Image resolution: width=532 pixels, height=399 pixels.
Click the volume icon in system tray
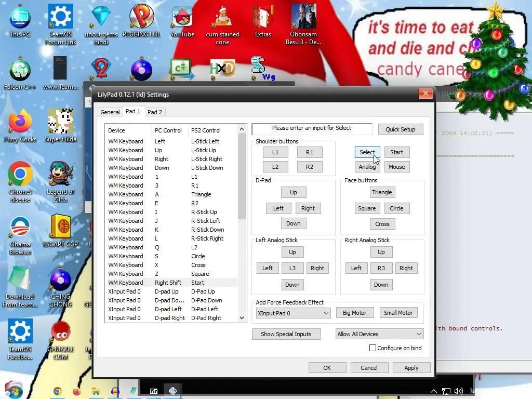(x=458, y=391)
